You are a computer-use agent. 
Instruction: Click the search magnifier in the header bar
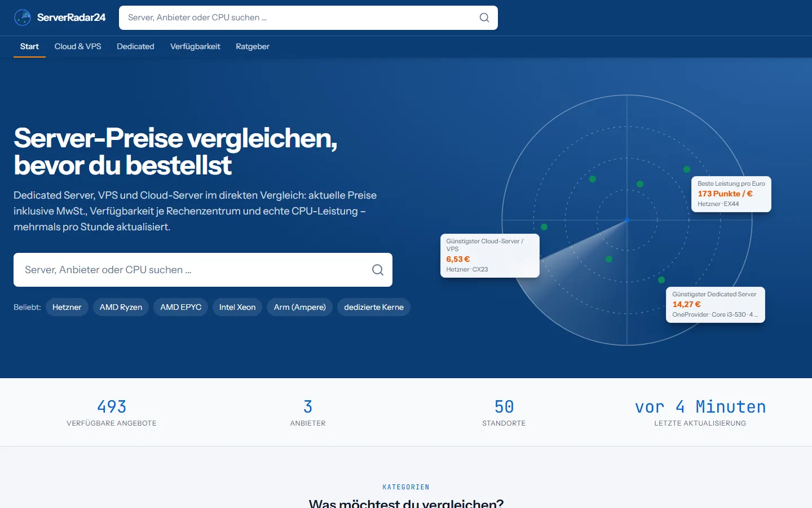484,17
